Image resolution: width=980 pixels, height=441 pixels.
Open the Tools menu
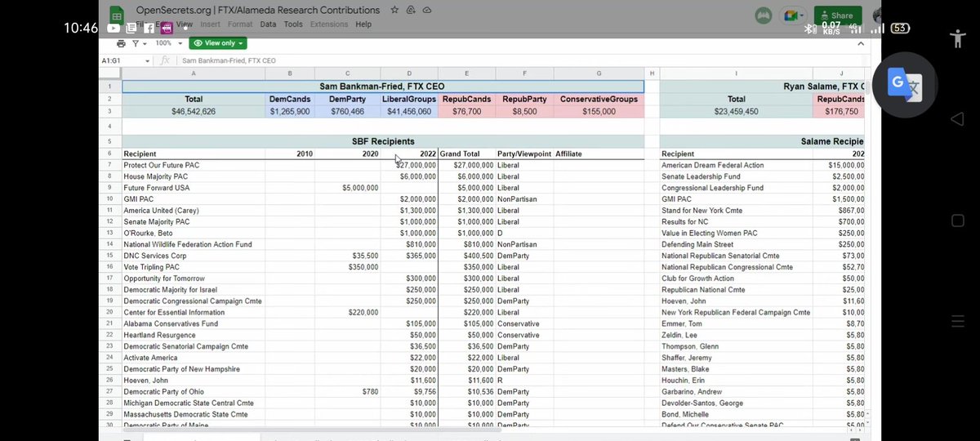293,24
